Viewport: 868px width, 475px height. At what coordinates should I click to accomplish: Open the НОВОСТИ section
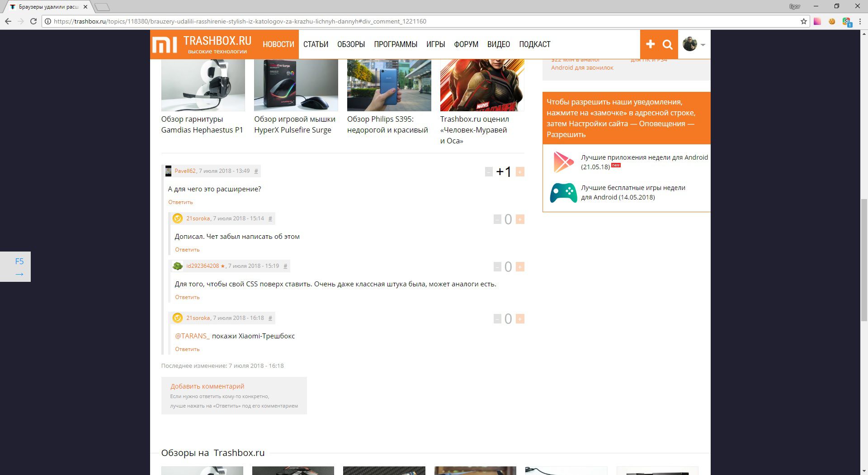tap(278, 44)
